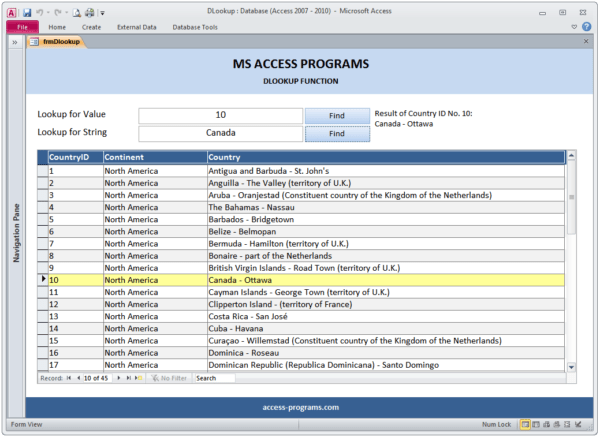This screenshot has width=600, height=437.
Task: Select the frmDlookup form tab
Action: coord(57,42)
